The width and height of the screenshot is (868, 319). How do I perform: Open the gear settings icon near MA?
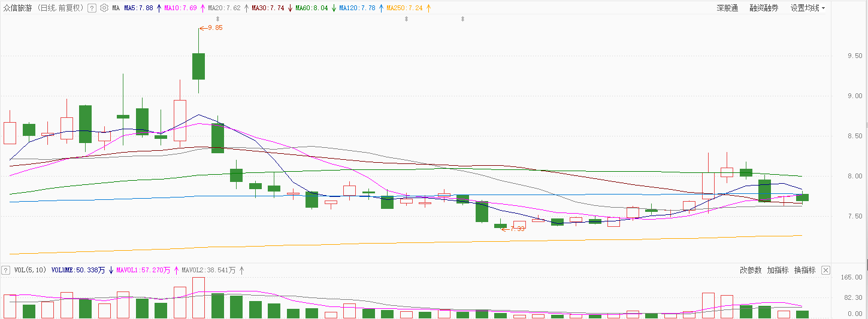click(104, 8)
